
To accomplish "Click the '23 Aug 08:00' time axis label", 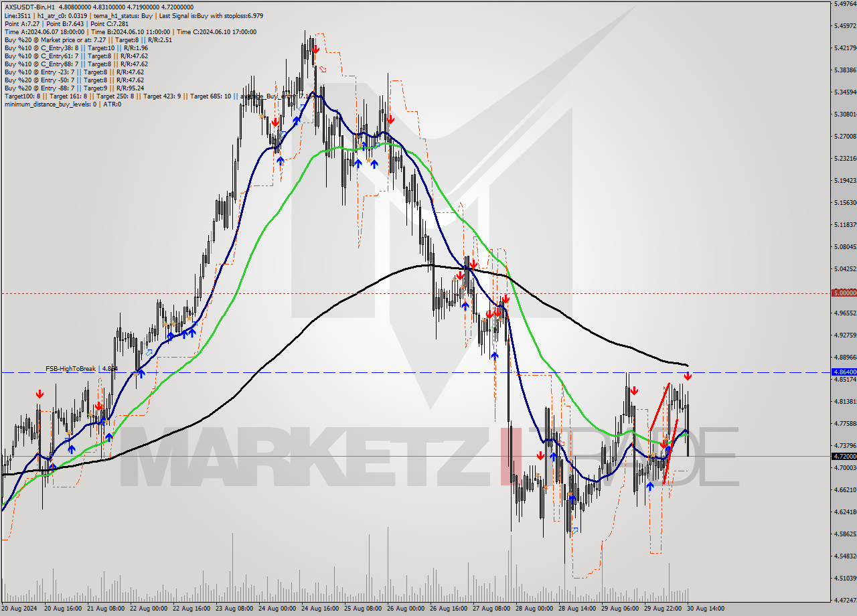I will tap(234, 609).
